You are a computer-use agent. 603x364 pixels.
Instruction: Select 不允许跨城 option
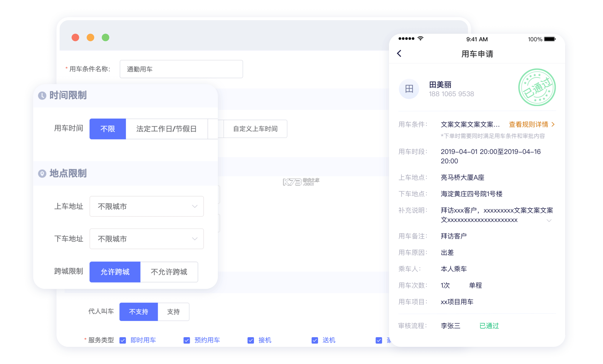click(x=169, y=272)
